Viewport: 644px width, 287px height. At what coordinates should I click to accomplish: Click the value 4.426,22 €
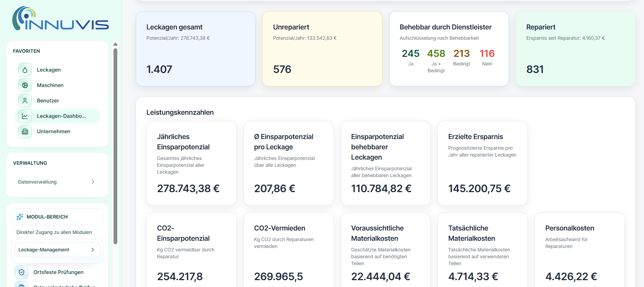click(x=571, y=276)
